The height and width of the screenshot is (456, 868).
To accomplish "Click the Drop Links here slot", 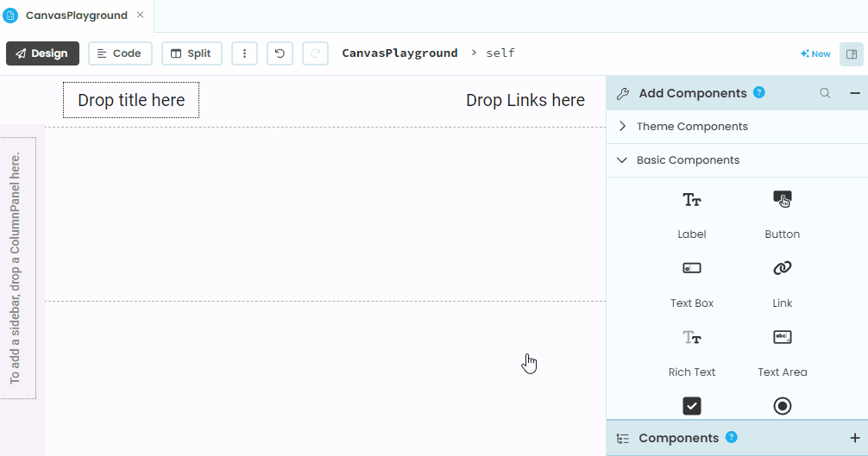I will 525,100.
